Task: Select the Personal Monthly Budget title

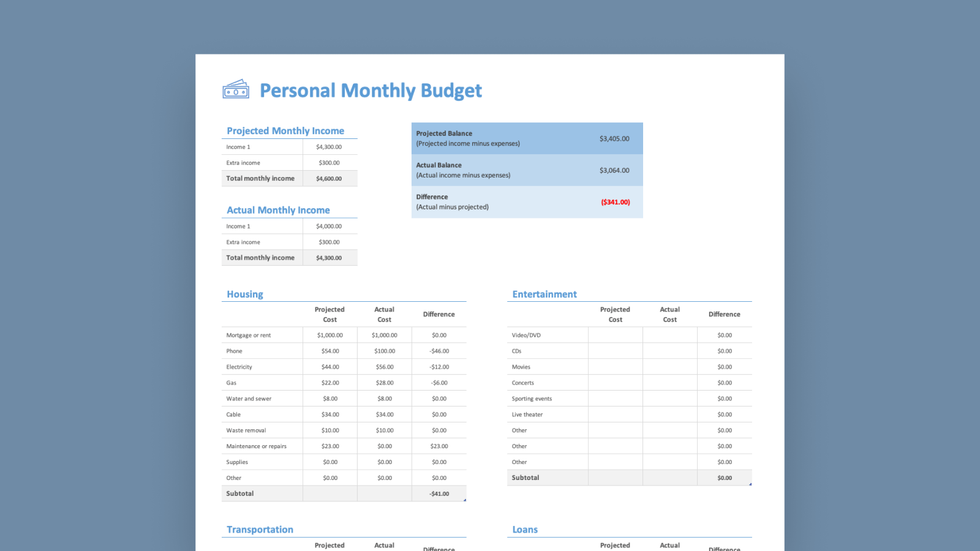Action: pos(371,91)
